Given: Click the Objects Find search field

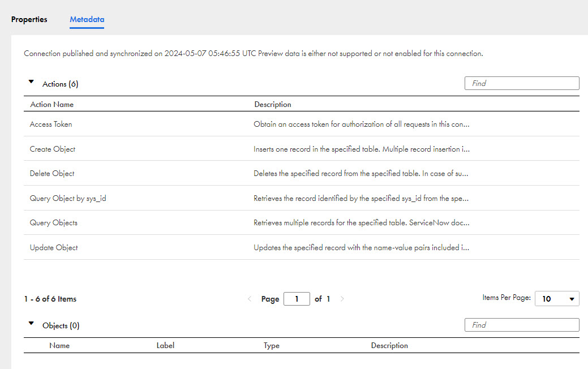Looking at the screenshot, I should [522, 325].
